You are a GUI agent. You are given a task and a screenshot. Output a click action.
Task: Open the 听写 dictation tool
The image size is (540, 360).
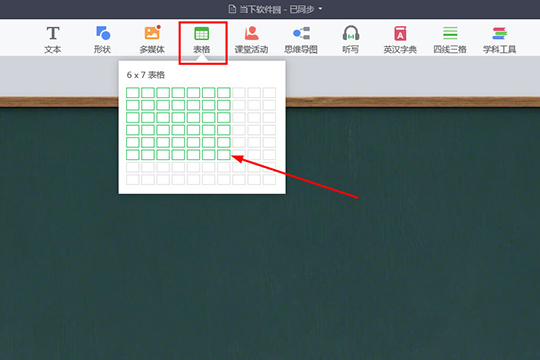pyautogui.click(x=351, y=40)
